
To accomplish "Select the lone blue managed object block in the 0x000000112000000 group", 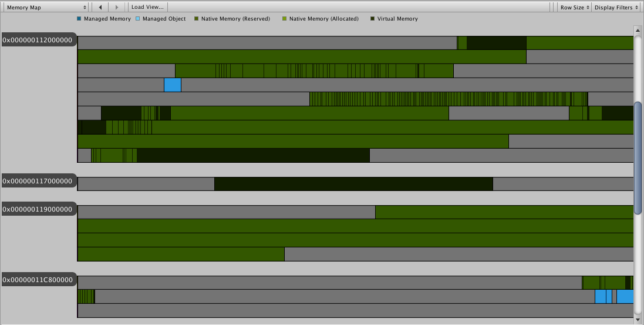I will tap(172, 85).
